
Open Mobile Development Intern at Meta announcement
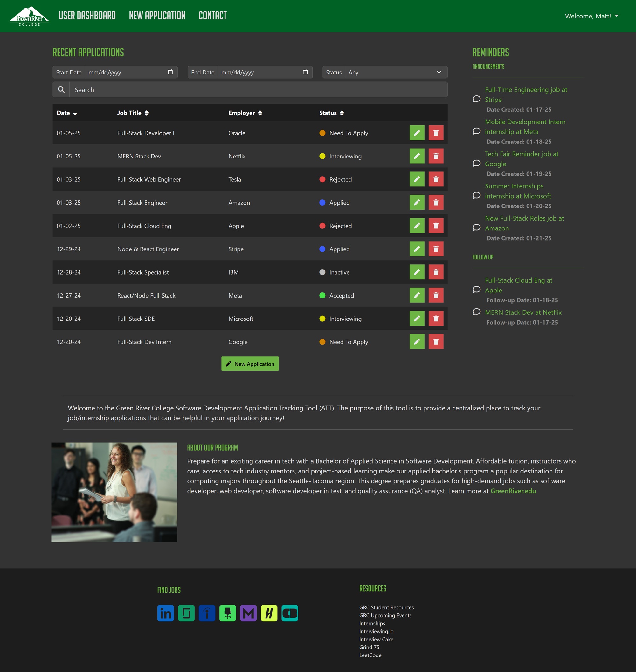click(525, 127)
